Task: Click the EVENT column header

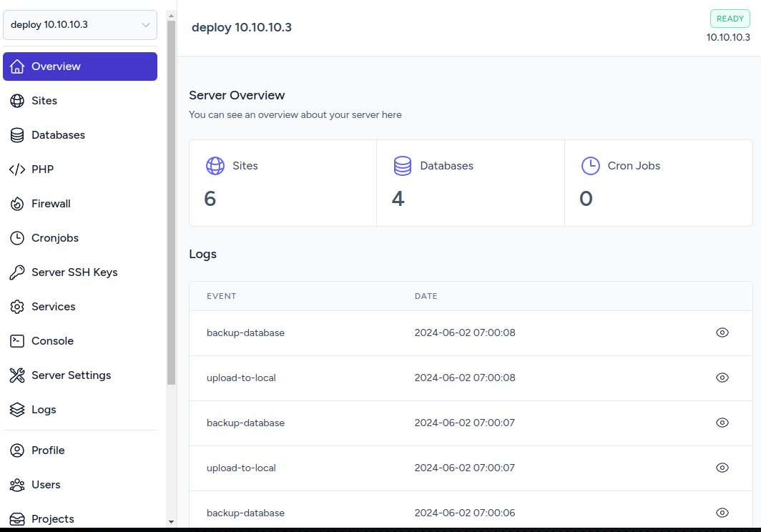Action: [221, 296]
